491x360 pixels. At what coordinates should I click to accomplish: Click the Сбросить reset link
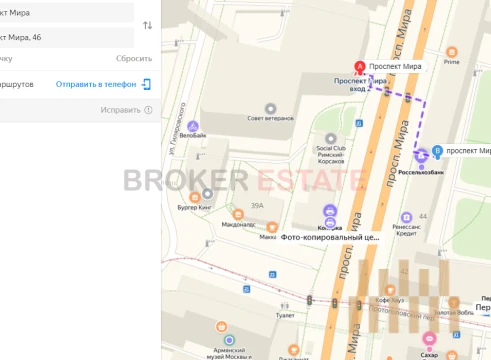coord(134,58)
